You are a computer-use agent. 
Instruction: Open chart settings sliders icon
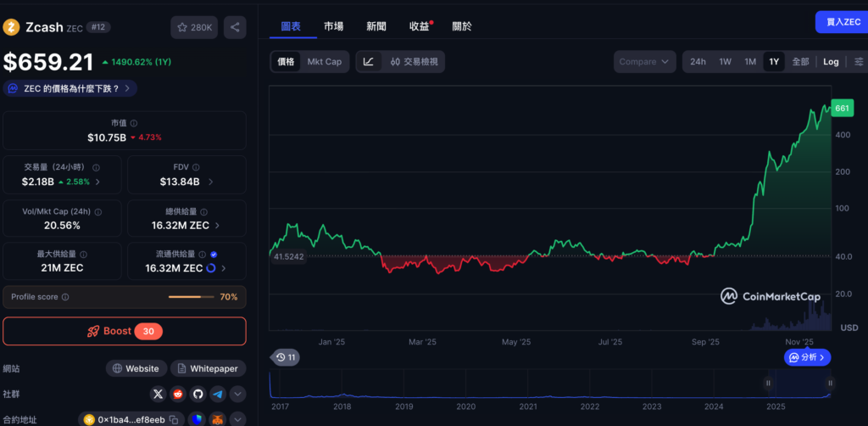click(x=859, y=61)
